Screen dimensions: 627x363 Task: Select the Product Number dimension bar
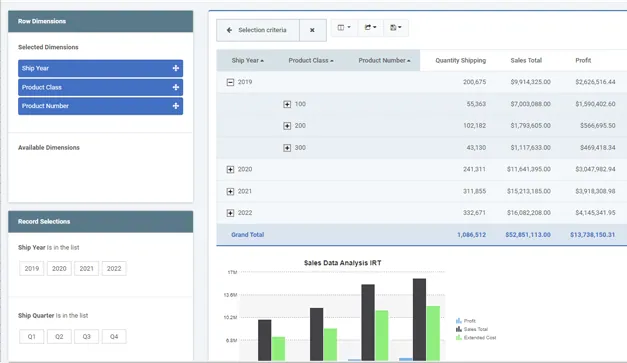(x=100, y=106)
